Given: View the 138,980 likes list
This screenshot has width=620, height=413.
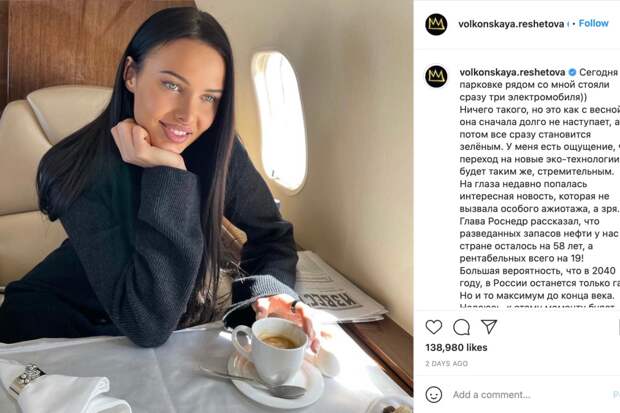Looking at the screenshot, I should pyautogui.click(x=456, y=348).
